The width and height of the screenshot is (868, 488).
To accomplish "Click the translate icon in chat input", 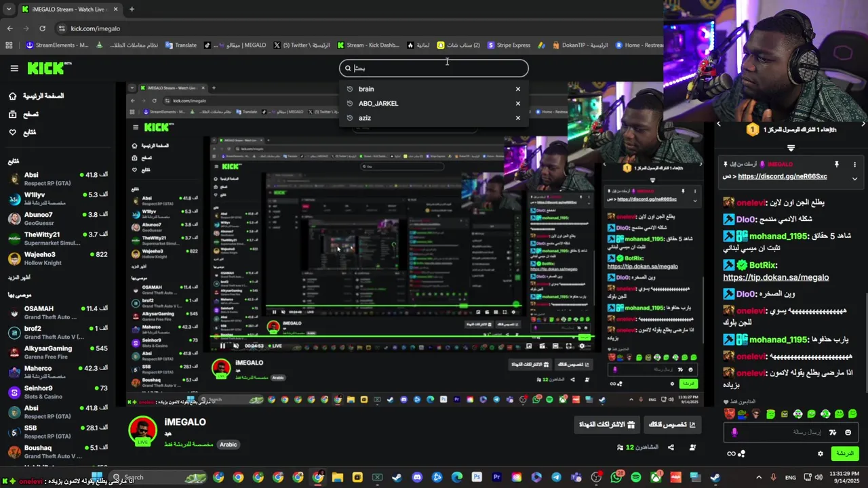I will click(x=831, y=432).
